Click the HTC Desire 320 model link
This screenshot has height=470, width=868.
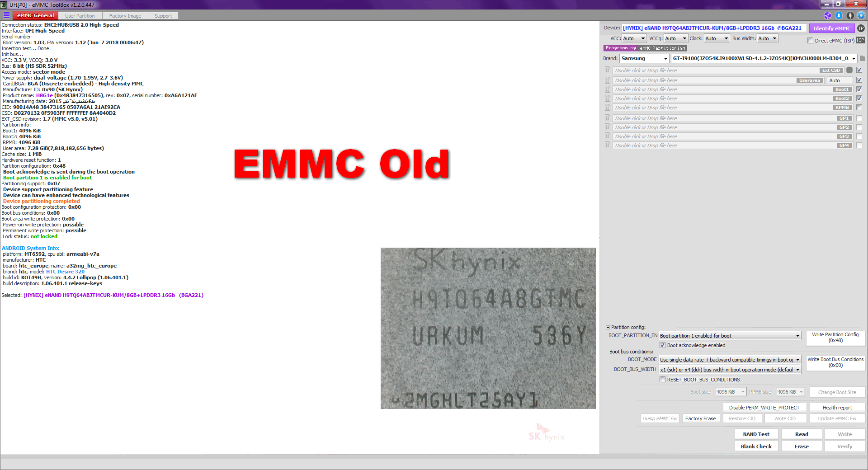65,272
